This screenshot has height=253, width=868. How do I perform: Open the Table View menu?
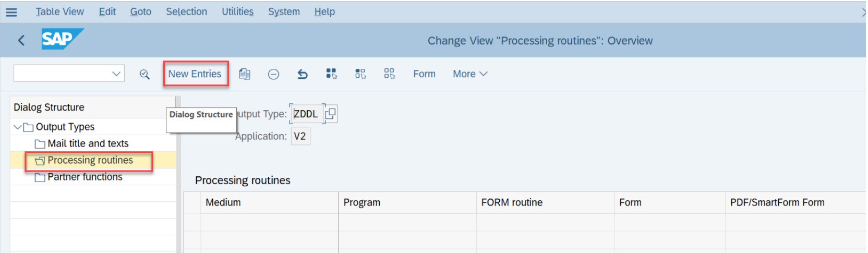(x=59, y=11)
